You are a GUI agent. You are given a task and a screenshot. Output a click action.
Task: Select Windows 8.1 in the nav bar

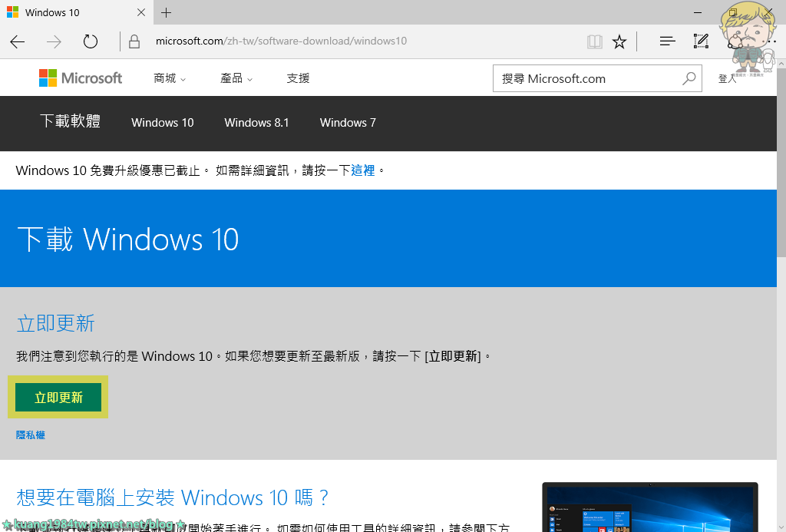tap(256, 123)
